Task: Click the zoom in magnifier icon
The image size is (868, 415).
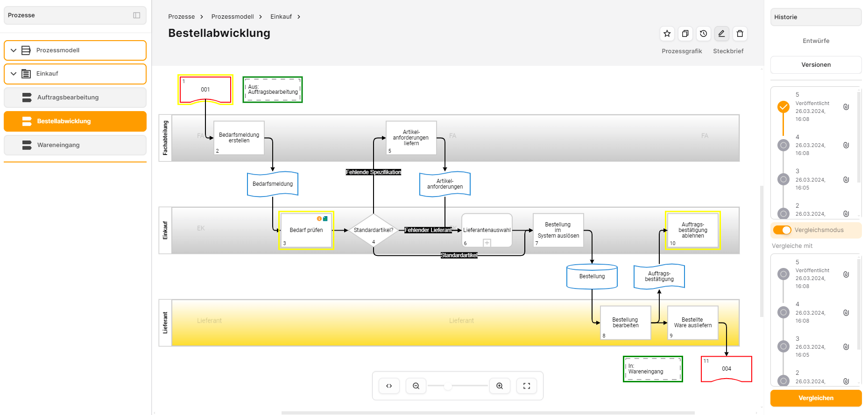Action: (x=500, y=386)
